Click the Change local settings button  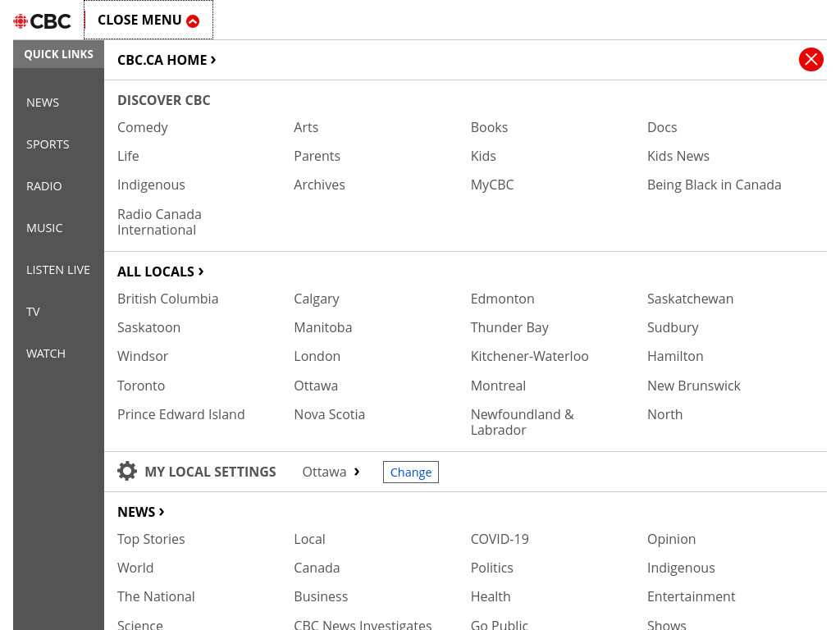(x=411, y=472)
